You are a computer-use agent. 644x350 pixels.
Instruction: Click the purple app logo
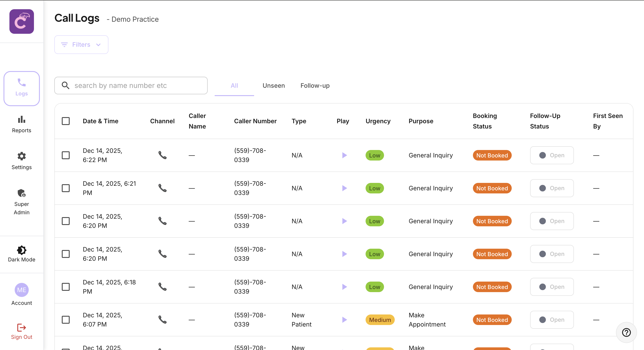21,21
